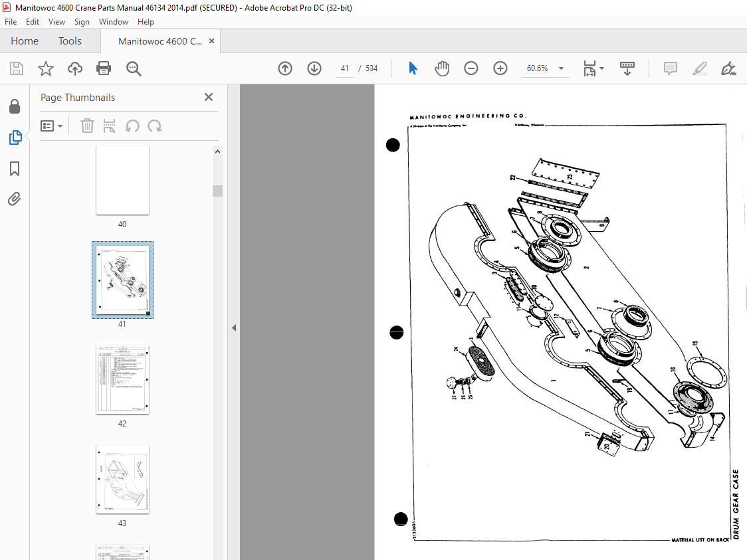The width and height of the screenshot is (747, 560).
Task: Zoom in with the plus button
Action: [x=500, y=68]
